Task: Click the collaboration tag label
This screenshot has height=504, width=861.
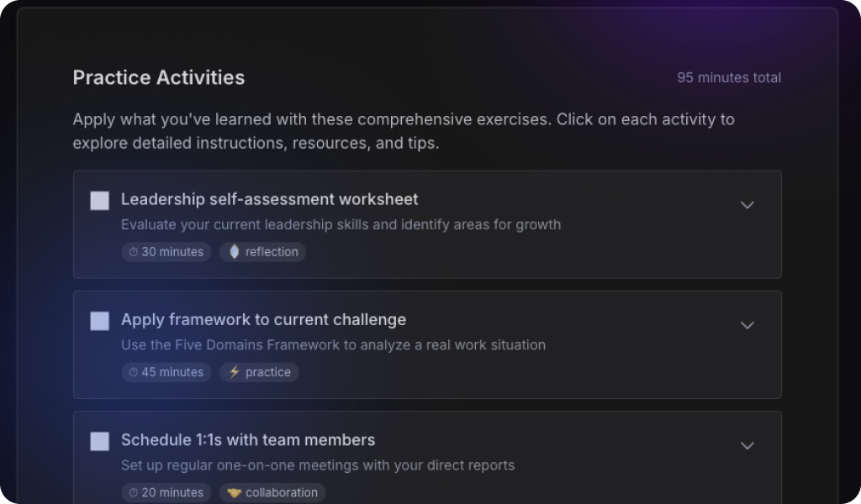Action: click(x=282, y=492)
